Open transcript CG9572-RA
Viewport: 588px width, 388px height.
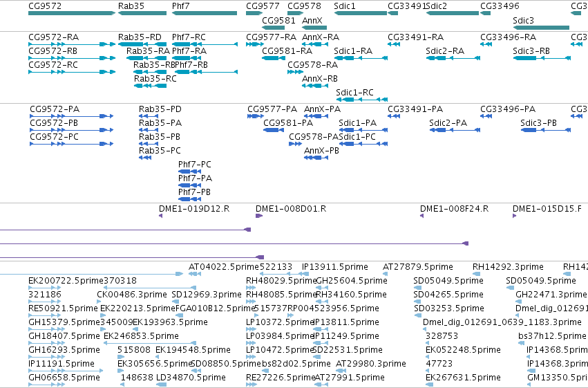pos(54,37)
